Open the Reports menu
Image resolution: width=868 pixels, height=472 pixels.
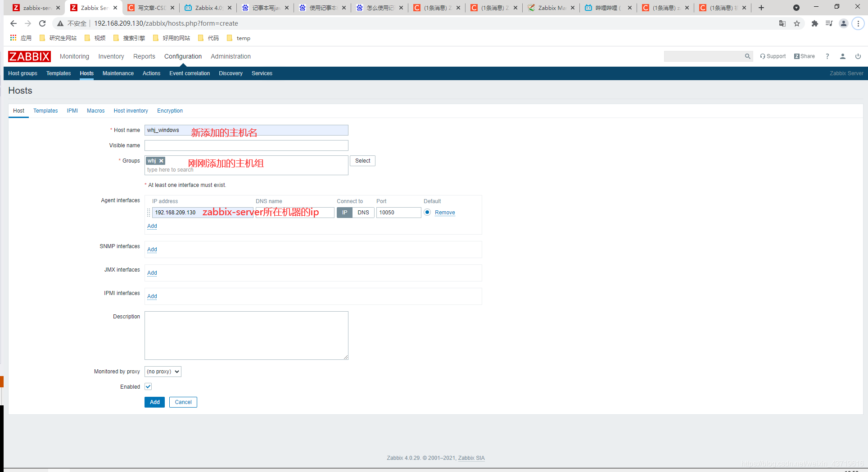point(144,56)
